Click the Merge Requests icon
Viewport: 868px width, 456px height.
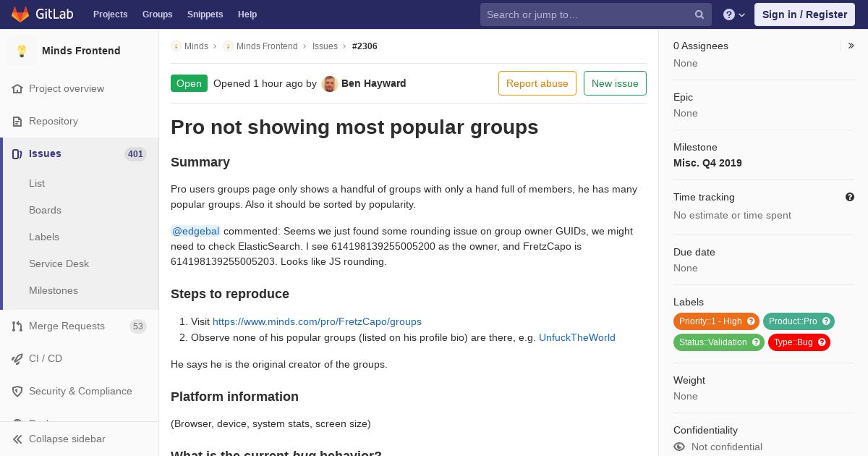point(17,326)
